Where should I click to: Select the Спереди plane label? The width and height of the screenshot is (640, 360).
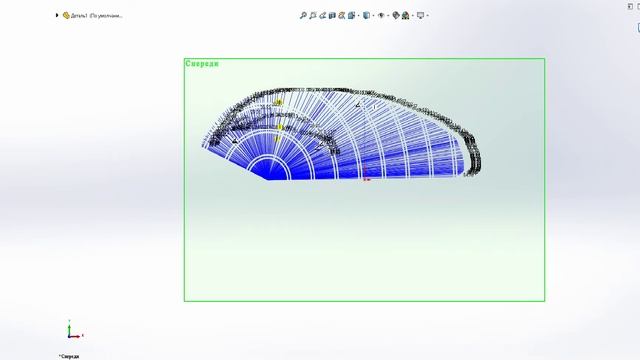pos(202,64)
